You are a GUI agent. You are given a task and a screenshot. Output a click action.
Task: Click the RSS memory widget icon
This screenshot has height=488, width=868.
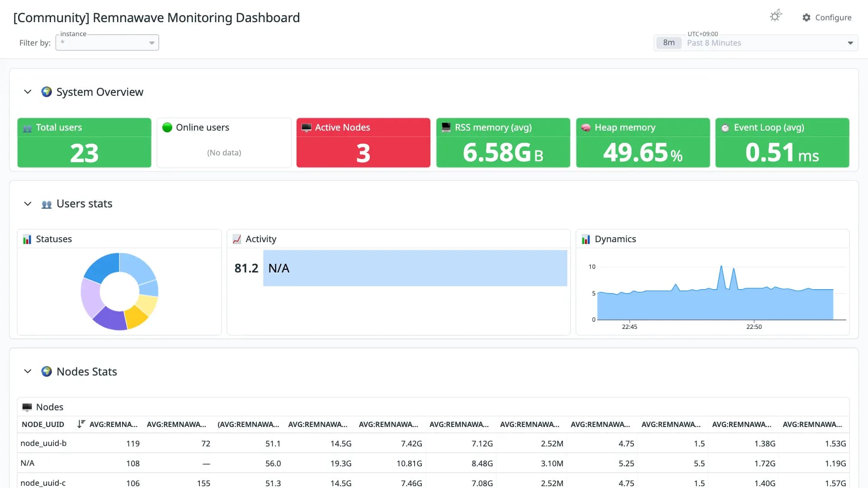[x=446, y=127]
